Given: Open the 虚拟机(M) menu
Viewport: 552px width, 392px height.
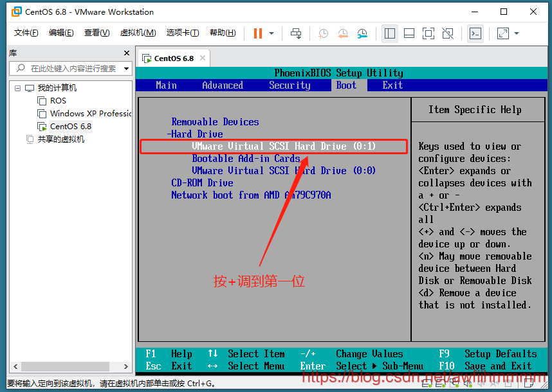Looking at the screenshot, I should click(x=138, y=33).
